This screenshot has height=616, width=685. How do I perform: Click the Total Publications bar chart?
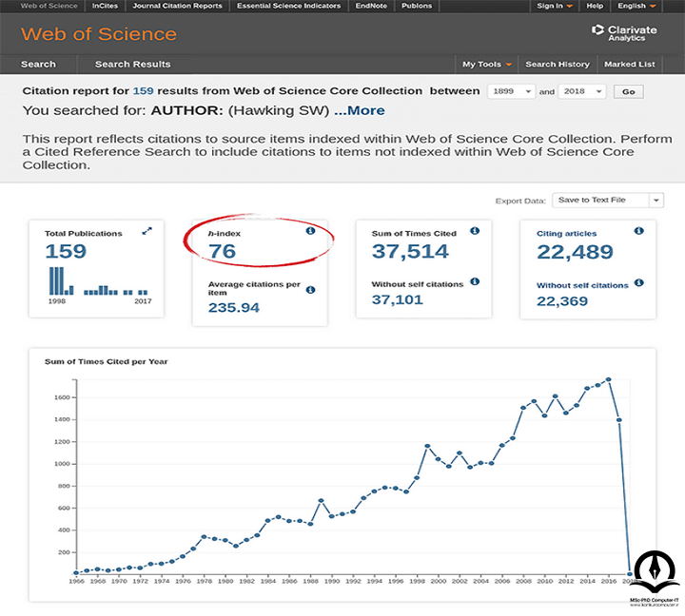[98, 281]
